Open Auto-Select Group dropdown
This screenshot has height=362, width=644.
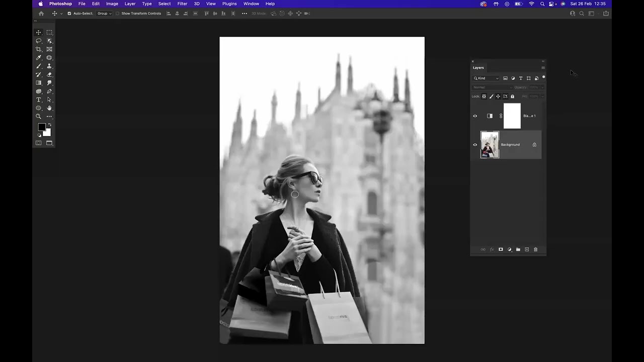coord(104,14)
